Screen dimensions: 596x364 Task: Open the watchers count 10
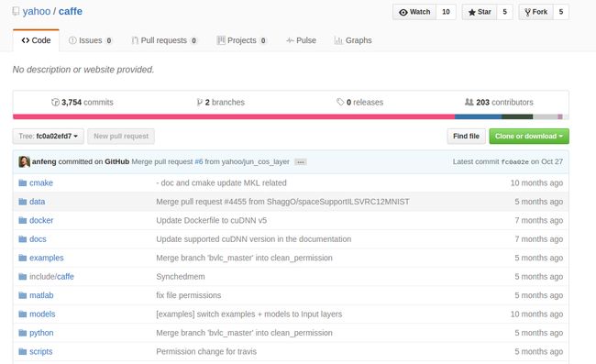pyautogui.click(x=446, y=12)
